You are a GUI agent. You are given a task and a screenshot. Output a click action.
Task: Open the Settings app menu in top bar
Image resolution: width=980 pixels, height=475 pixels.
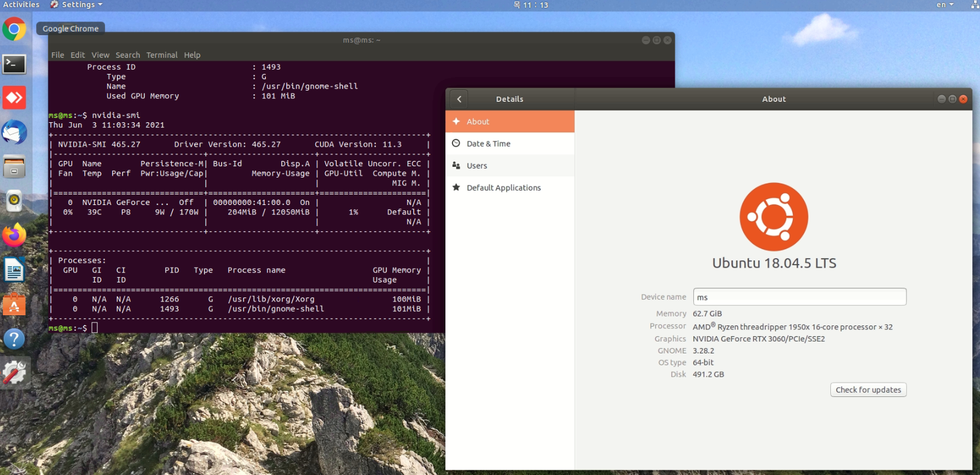click(77, 5)
